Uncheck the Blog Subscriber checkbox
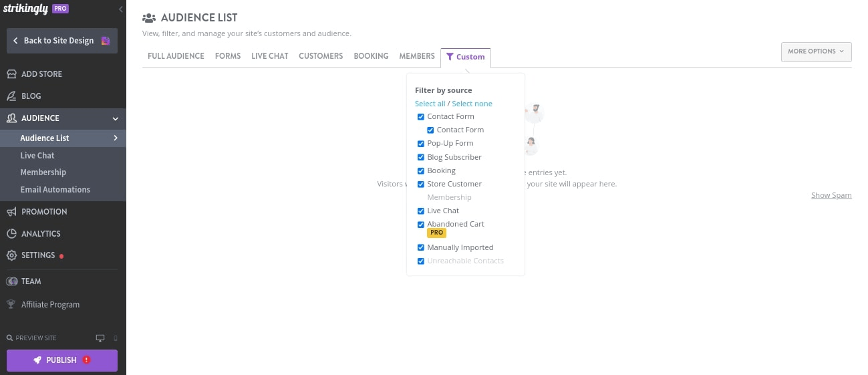The width and height of the screenshot is (868, 375). [421, 157]
